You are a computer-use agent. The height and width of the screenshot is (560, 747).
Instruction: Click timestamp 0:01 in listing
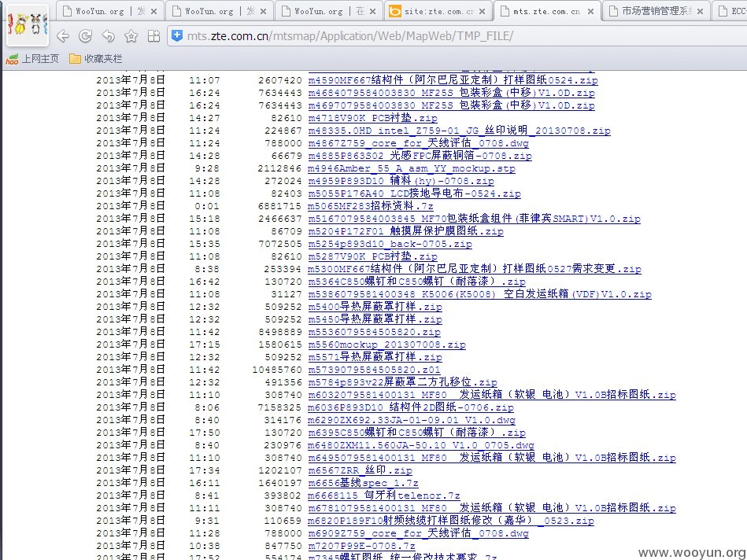click(207, 206)
